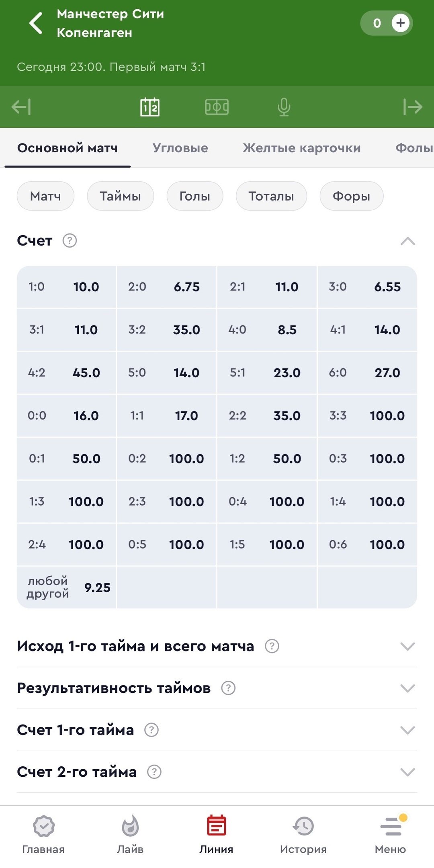This screenshot has width=434, height=868.
Task: Pick любой другой score at 9.25
Action: [x=67, y=588]
